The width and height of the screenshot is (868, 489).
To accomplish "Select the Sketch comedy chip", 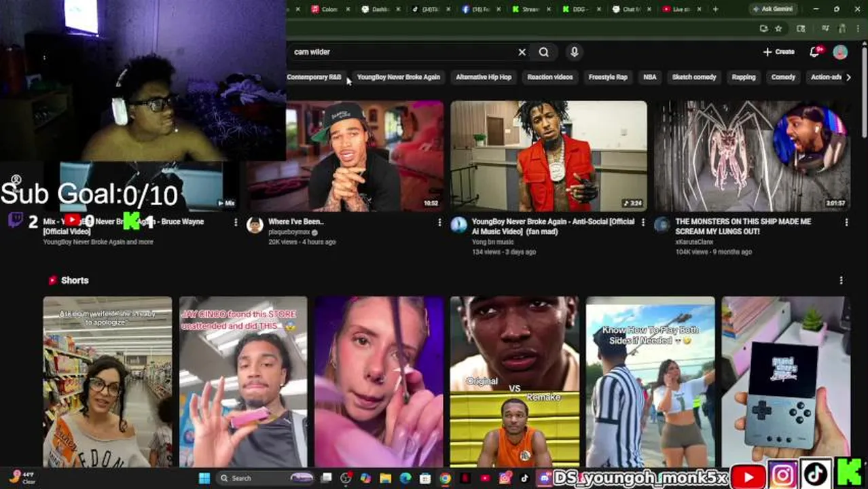I will [694, 77].
